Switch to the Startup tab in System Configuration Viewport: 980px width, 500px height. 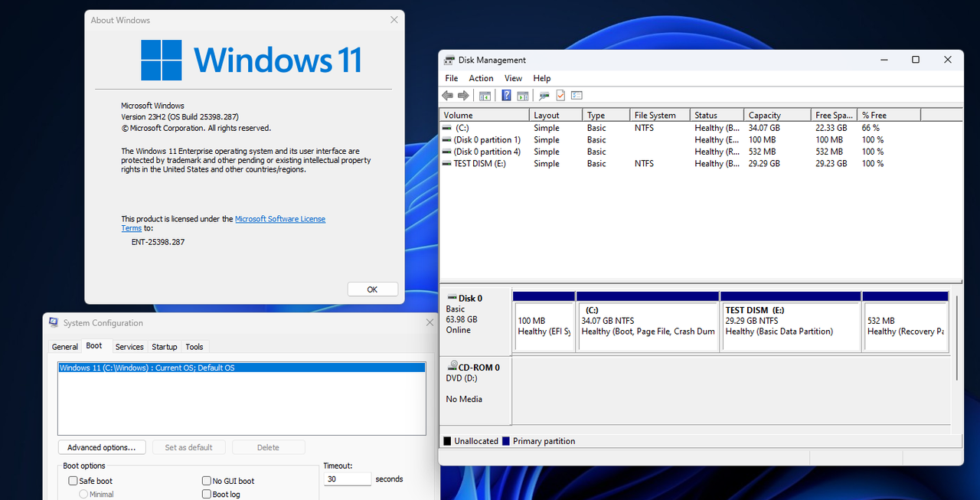(165, 347)
